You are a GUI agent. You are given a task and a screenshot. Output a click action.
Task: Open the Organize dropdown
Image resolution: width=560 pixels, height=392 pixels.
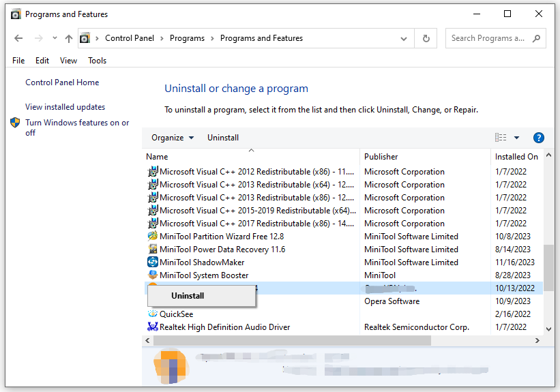(173, 138)
